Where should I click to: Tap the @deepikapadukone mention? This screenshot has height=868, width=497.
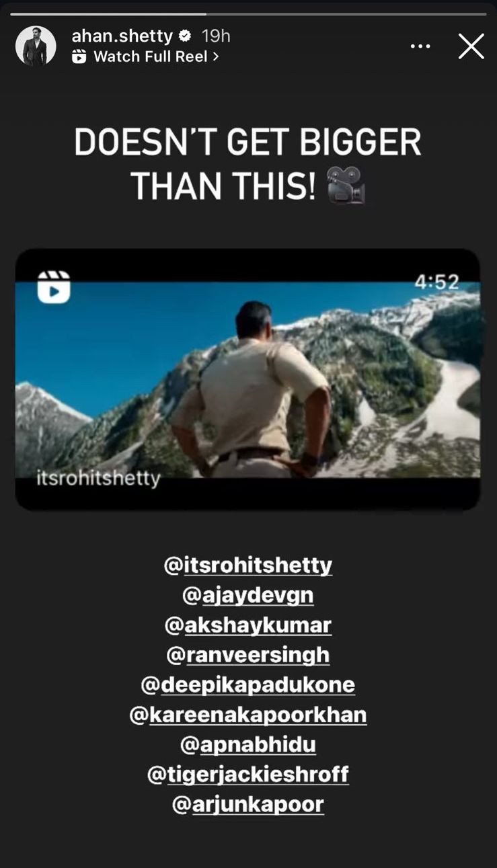[x=248, y=685]
